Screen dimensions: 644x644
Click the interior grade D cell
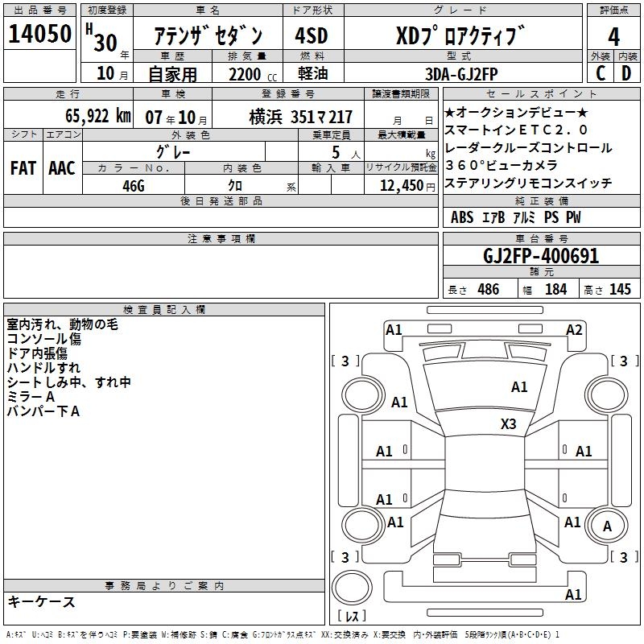coord(627,72)
